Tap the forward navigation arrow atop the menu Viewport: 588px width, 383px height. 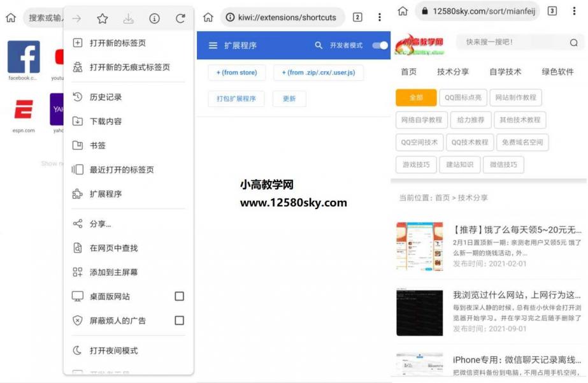point(77,18)
